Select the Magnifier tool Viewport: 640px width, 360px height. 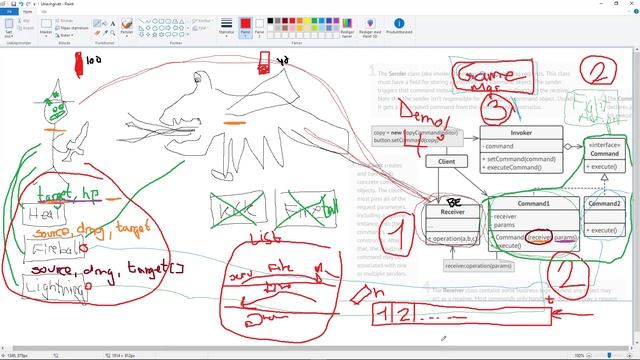tap(112, 33)
